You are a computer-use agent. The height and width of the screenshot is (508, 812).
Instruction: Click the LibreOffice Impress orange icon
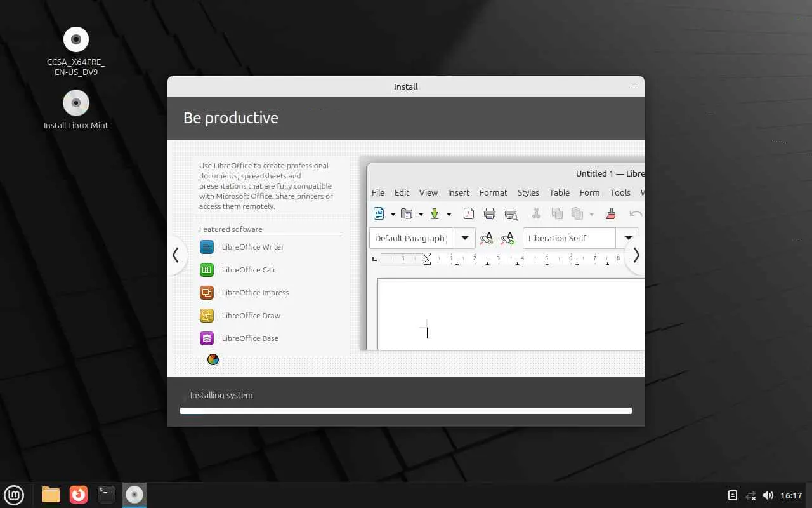[207, 293]
